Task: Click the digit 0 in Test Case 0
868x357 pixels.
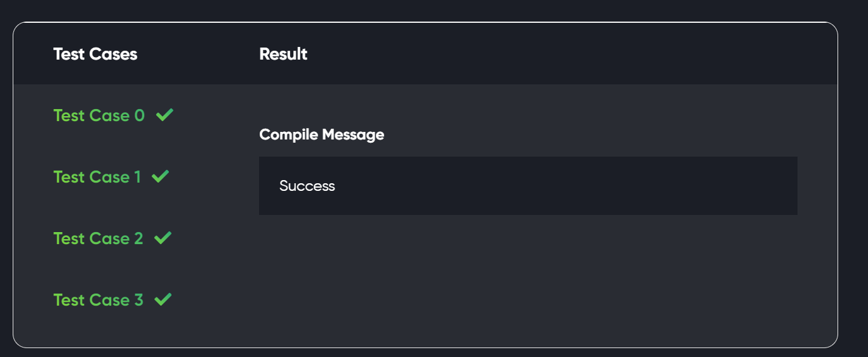Action: (x=140, y=115)
